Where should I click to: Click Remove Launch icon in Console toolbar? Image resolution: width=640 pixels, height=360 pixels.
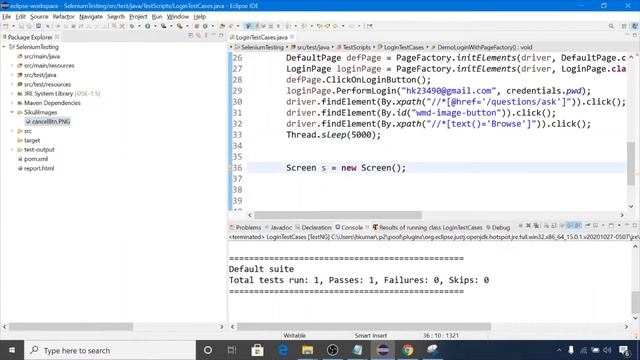click(528, 226)
